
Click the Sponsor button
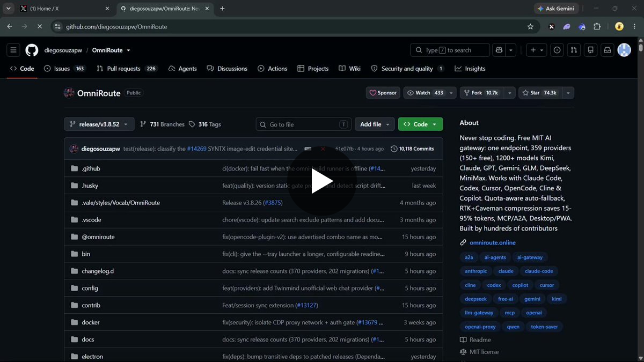coord(383,93)
